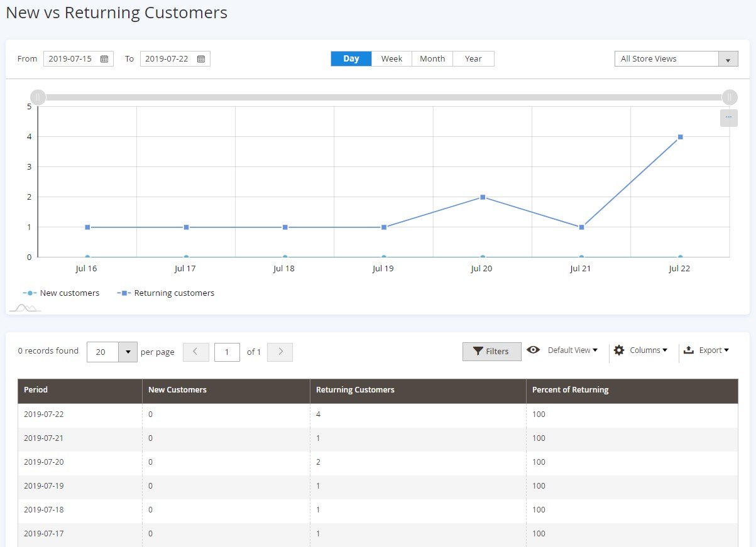Sort by the Returning Customers column header
Image resolution: width=756 pixels, height=547 pixels.
click(x=418, y=390)
